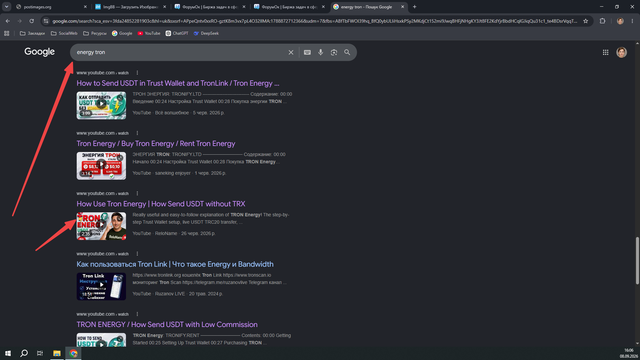Click the magnifier search submit icon
The image size is (640, 360).
click(x=347, y=52)
